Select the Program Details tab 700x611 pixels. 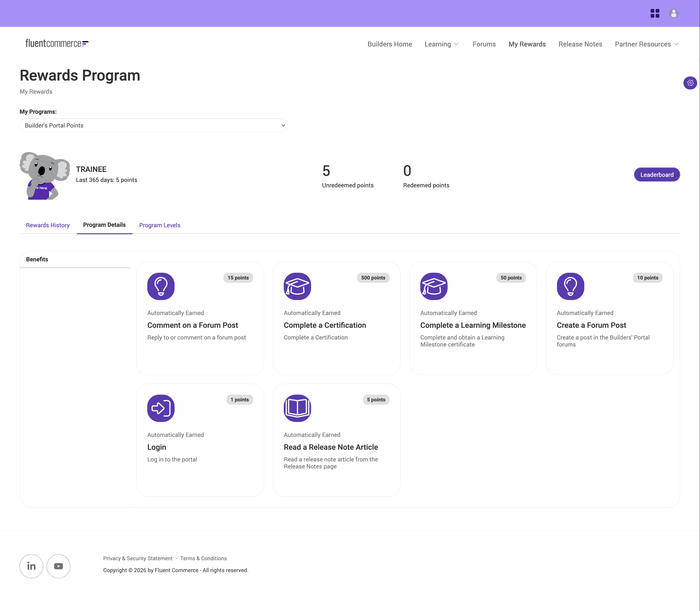click(104, 225)
